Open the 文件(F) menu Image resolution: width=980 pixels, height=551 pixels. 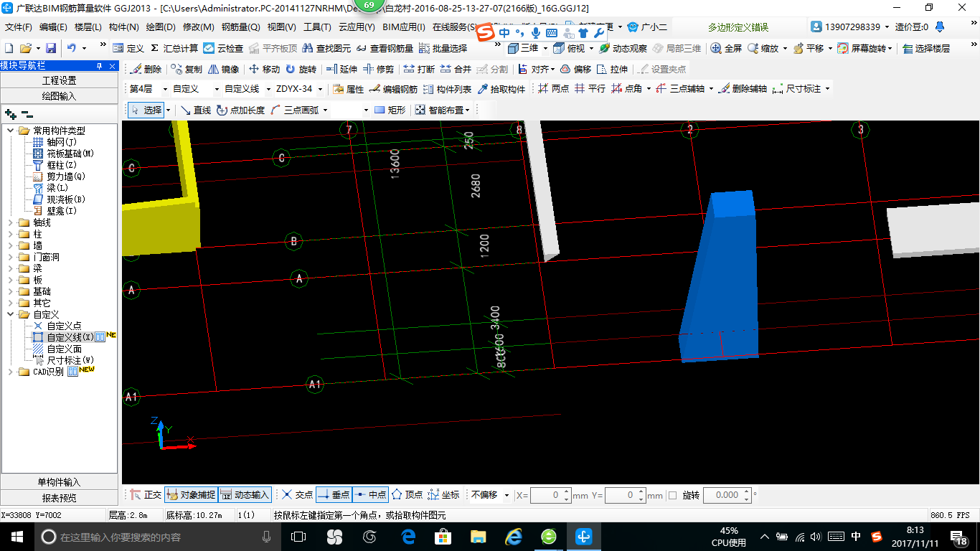coord(19,27)
